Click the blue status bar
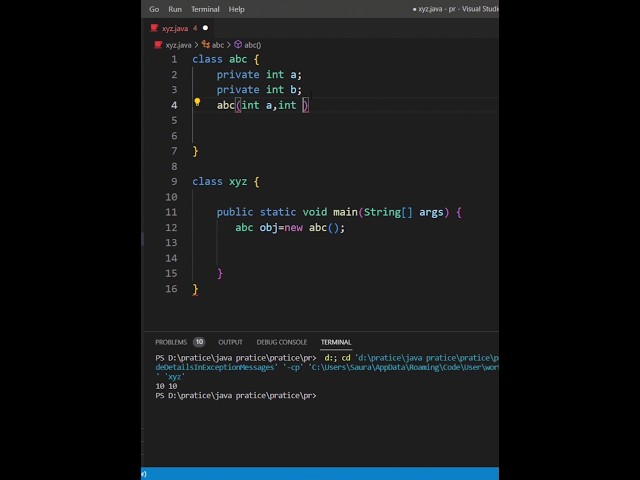The height and width of the screenshot is (480, 640). tap(320, 473)
